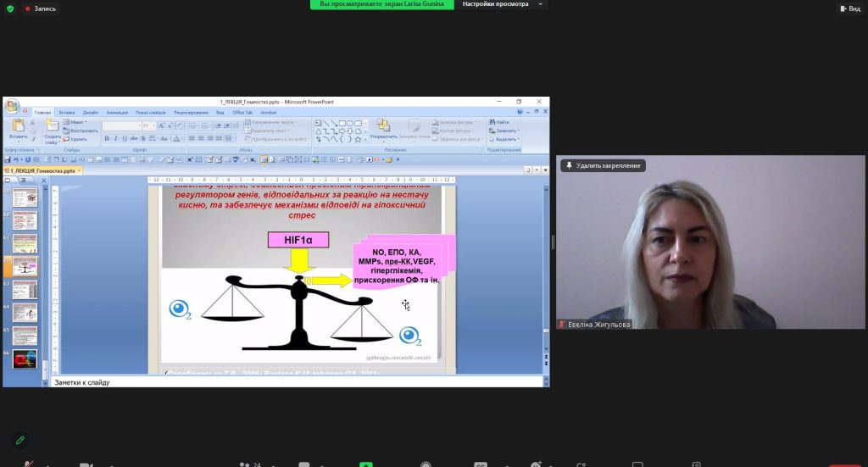Open the Вставка ribbon tab

(67, 112)
